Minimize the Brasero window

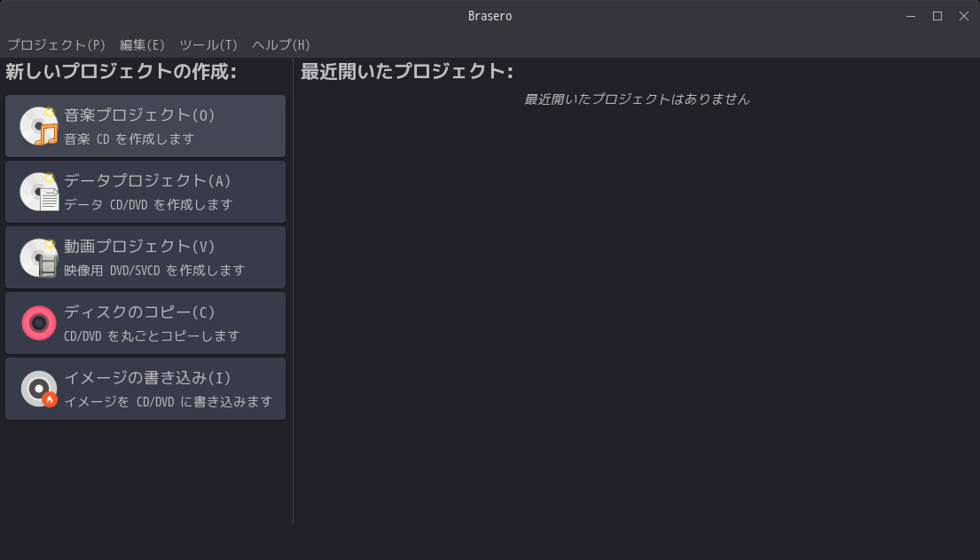[x=911, y=16]
